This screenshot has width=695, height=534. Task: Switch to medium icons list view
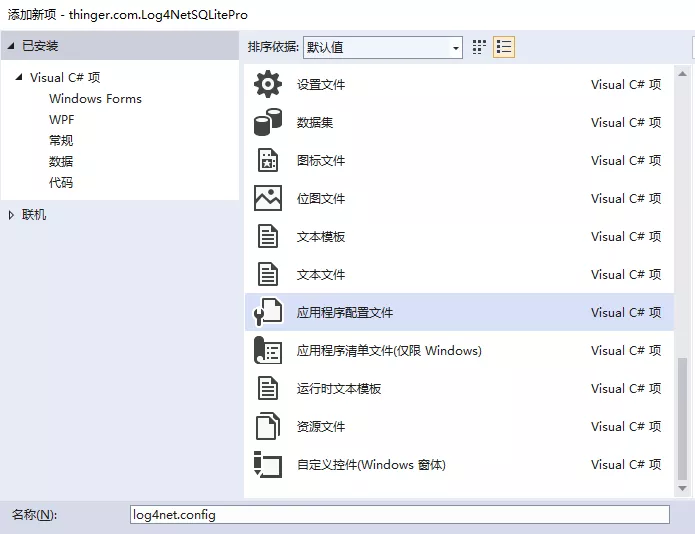pyautogui.click(x=504, y=47)
